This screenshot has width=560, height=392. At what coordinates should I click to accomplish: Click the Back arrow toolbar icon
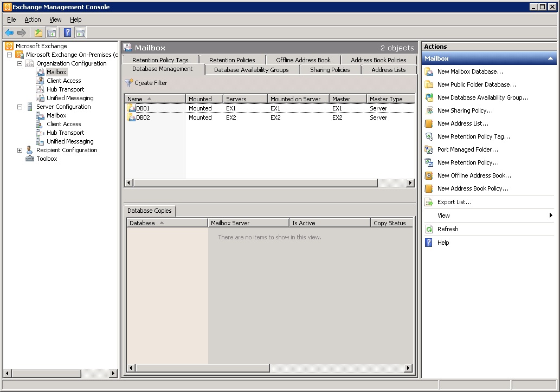pos(9,33)
